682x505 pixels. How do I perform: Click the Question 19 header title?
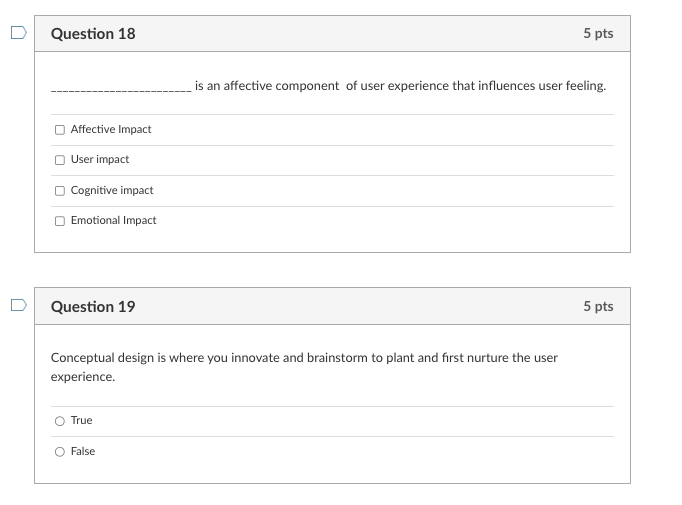[x=93, y=307]
